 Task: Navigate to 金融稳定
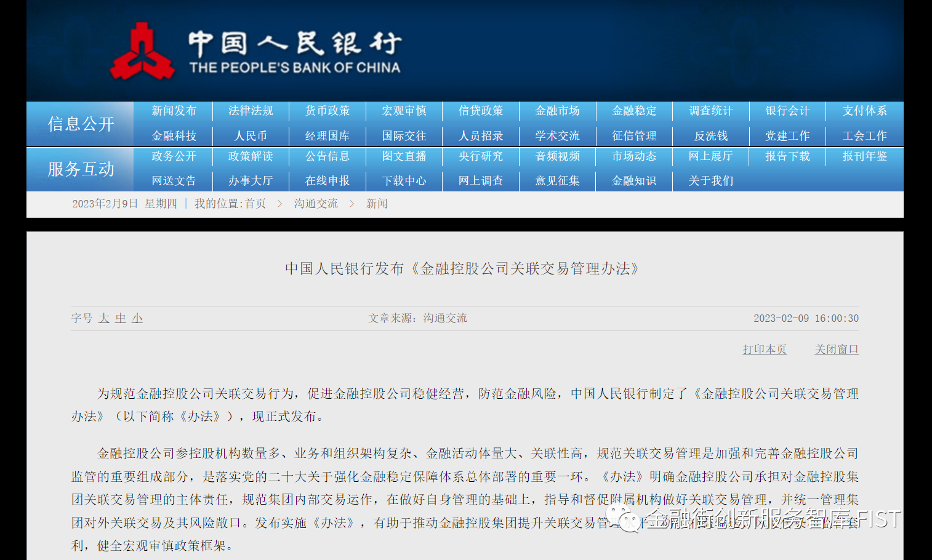coord(634,111)
